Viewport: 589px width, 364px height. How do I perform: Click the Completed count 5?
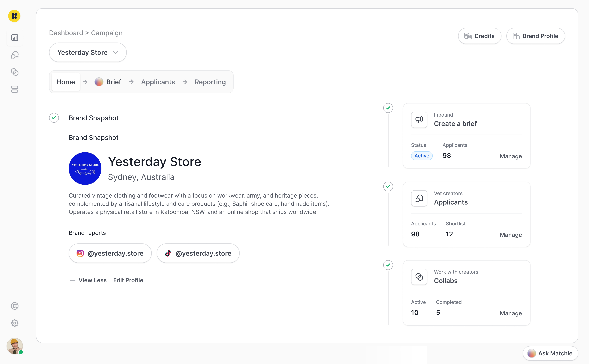(438, 312)
